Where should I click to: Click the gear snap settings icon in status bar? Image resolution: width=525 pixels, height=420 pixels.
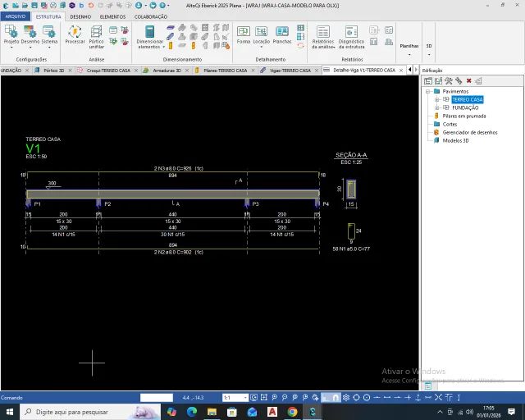346,398
